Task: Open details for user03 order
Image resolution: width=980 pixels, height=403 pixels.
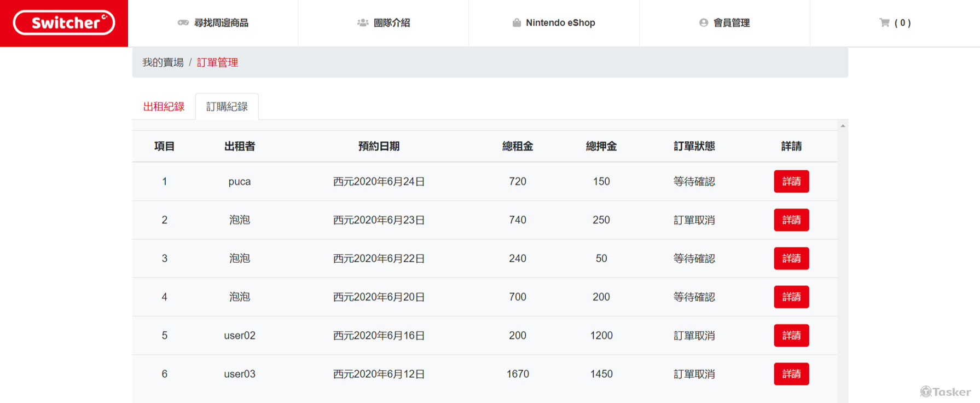Action: [791, 374]
